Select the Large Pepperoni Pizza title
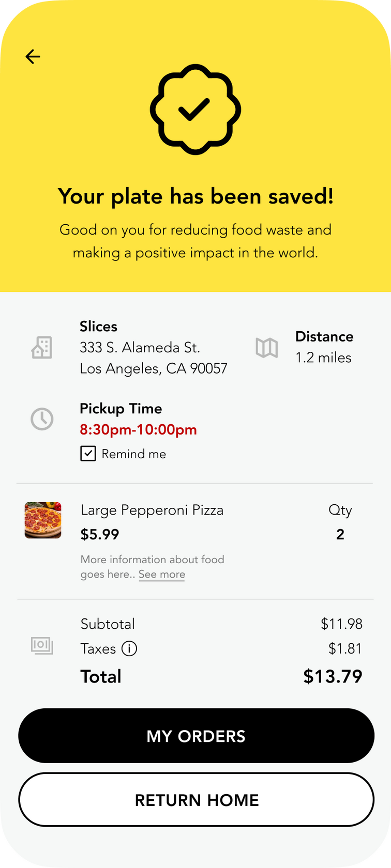391x868 pixels. coord(152,510)
